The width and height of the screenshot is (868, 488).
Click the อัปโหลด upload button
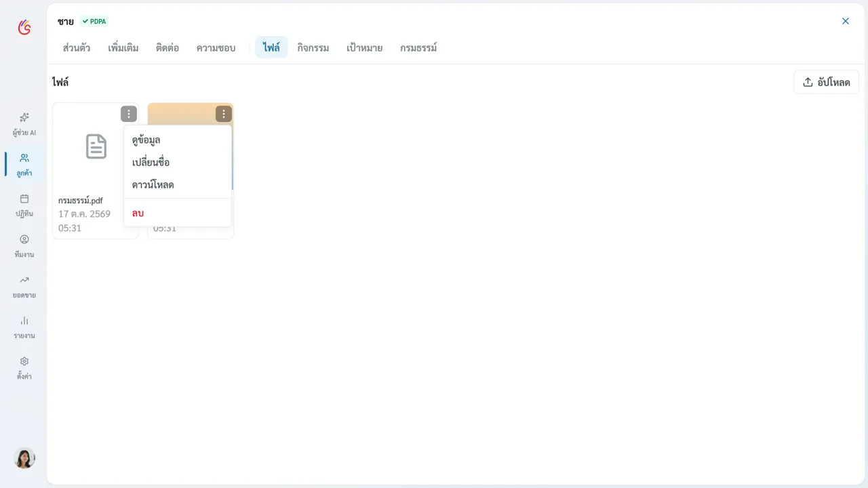point(827,82)
